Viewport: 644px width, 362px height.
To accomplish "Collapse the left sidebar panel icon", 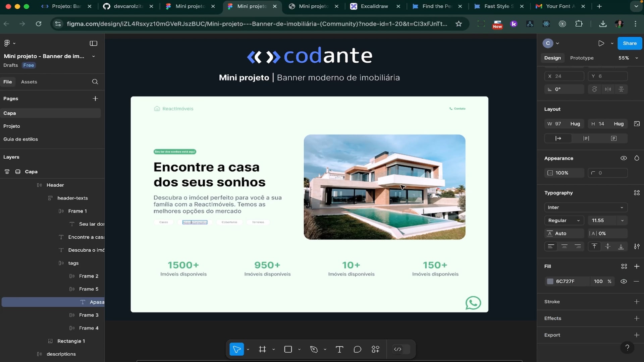I will [x=94, y=43].
